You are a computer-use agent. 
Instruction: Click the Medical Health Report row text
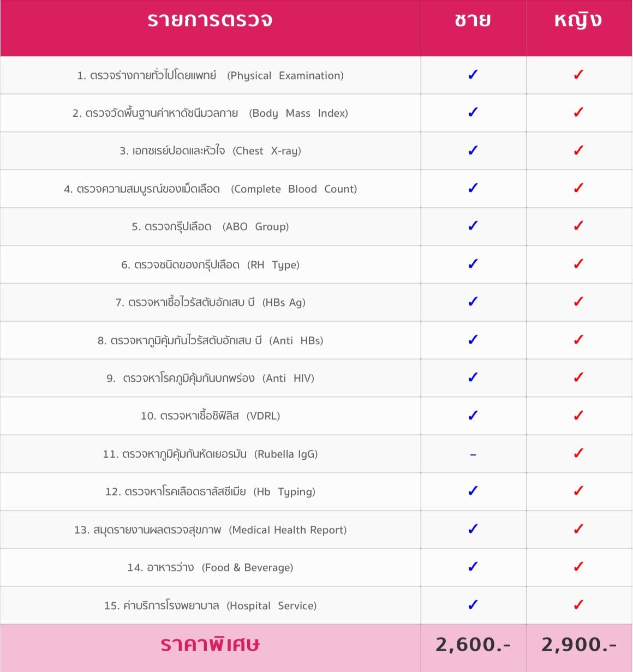tap(210, 530)
